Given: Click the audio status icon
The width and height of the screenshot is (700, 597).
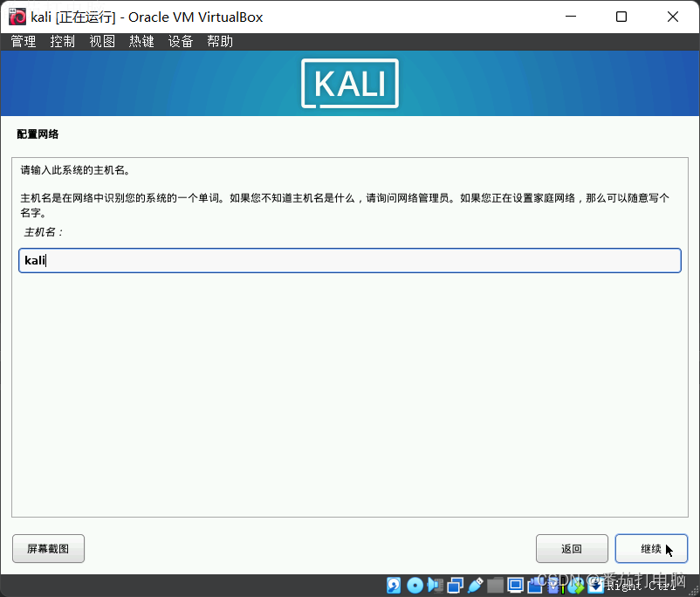Looking at the screenshot, I should coord(436,586).
